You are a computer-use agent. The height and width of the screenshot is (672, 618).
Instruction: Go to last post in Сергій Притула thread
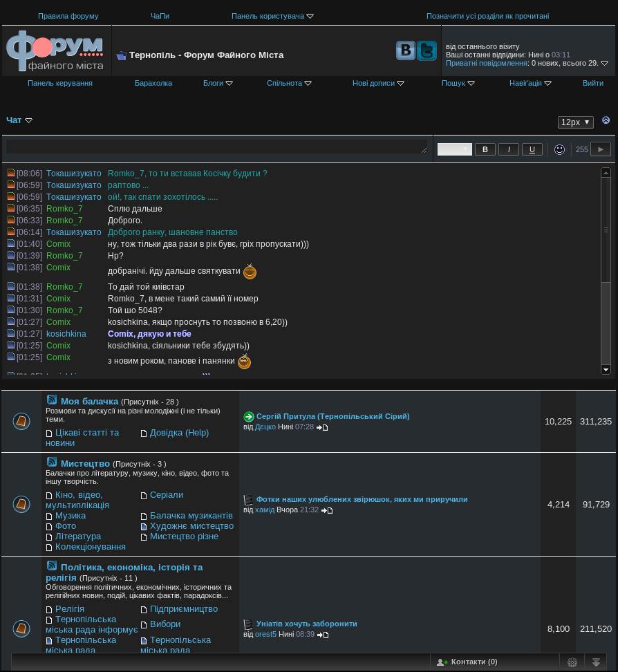322,427
